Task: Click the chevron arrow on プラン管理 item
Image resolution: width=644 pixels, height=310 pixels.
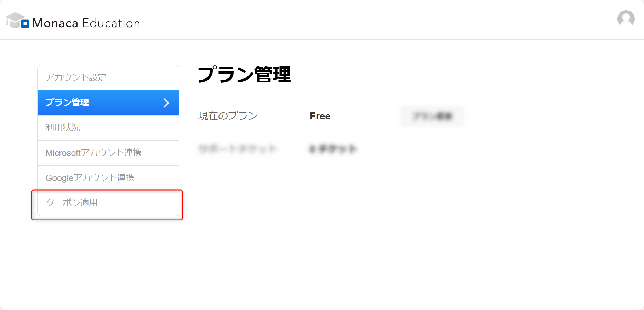Action: pyautogui.click(x=166, y=103)
